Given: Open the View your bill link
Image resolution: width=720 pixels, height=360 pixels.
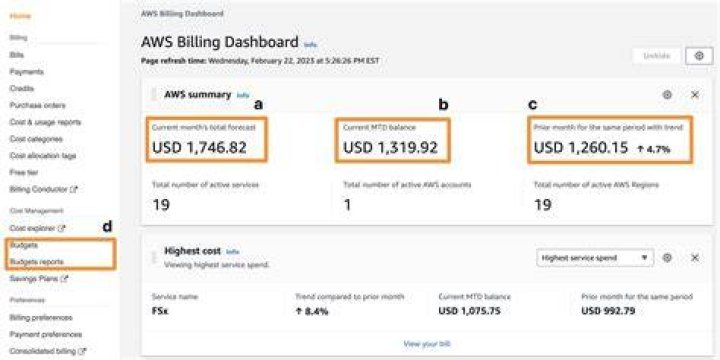Looking at the screenshot, I should (x=427, y=343).
